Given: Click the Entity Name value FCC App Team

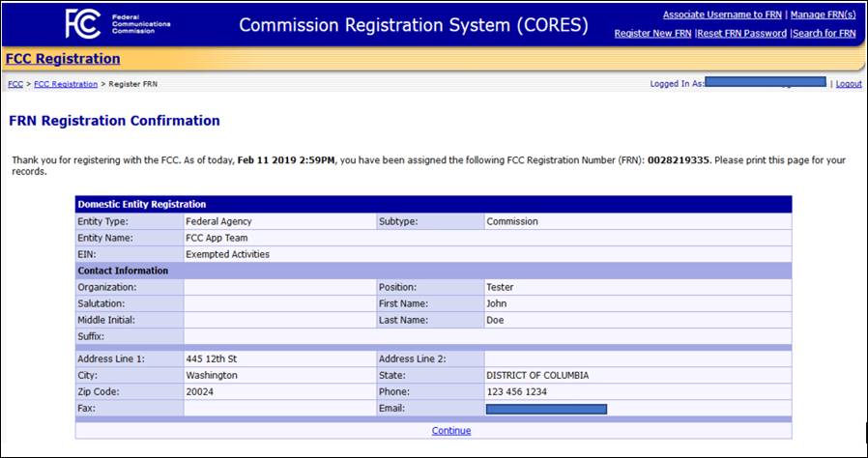Looking at the screenshot, I should click(x=217, y=238).
